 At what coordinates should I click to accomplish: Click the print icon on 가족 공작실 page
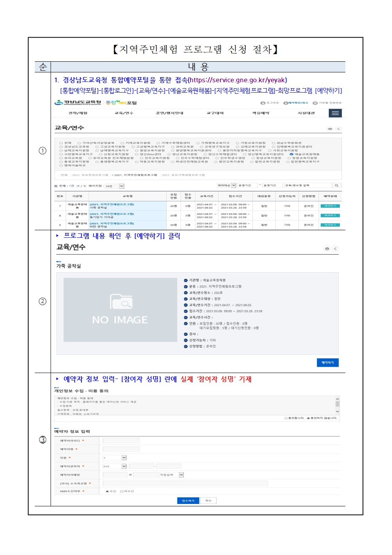point(327,248)
